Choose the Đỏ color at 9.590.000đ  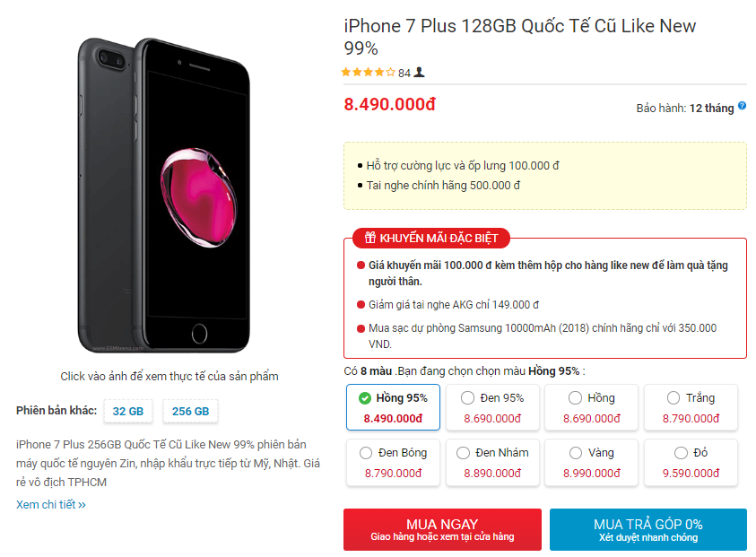(691, 462)
